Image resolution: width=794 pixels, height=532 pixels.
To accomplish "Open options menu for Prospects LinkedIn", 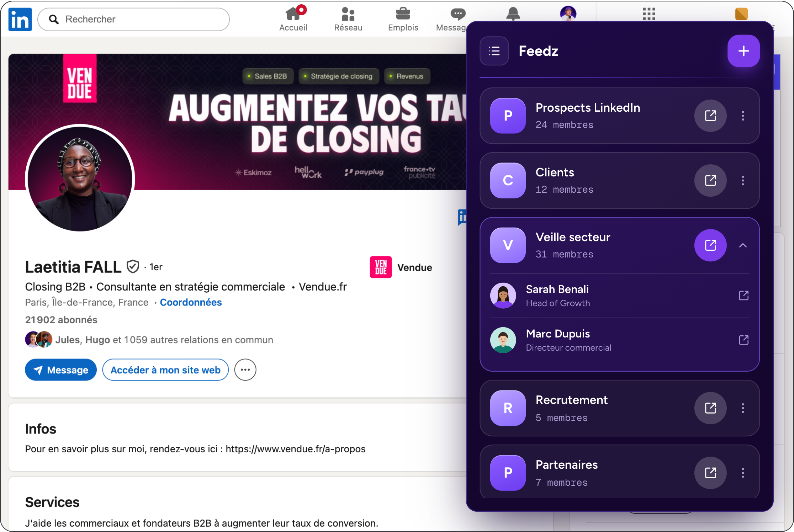I will click(743, 116).
